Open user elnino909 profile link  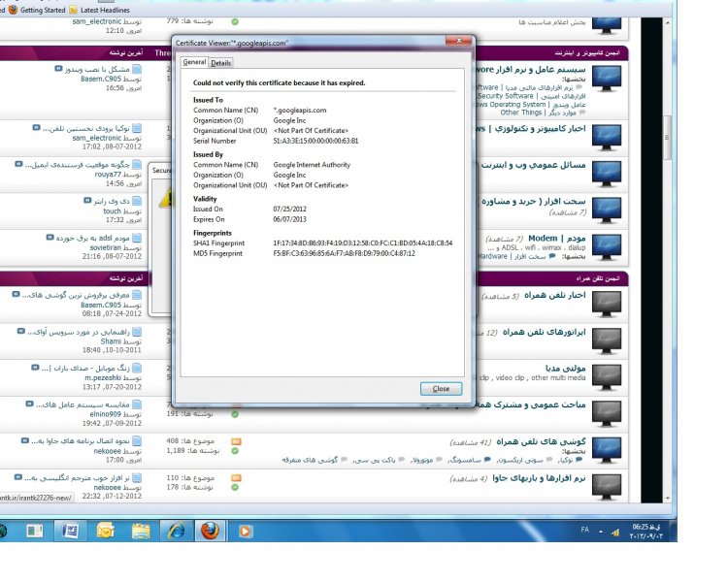[106, 414]
